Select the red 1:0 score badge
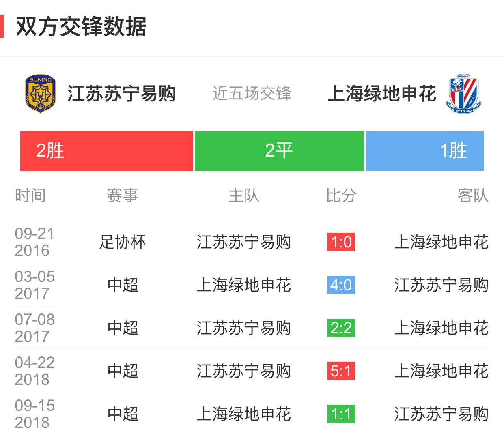Screen dimensions: 504x438 coord(341,242)
